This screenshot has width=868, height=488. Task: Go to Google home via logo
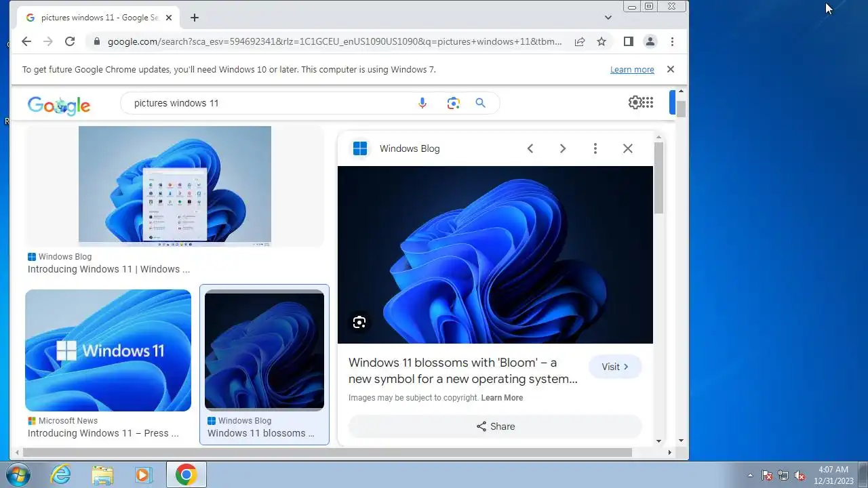click(59, 105)
